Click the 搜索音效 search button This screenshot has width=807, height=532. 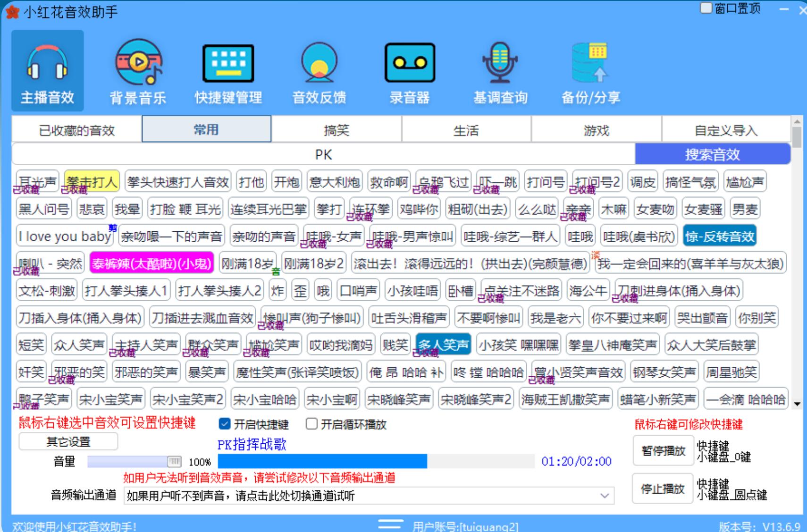pyautogui.click(x=712, y=154)
